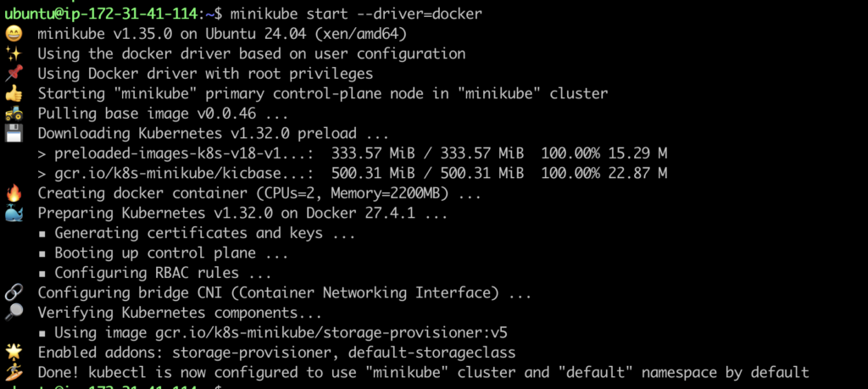Click the whale emoji beside Preparing Kubernetes

coord(13,214)
